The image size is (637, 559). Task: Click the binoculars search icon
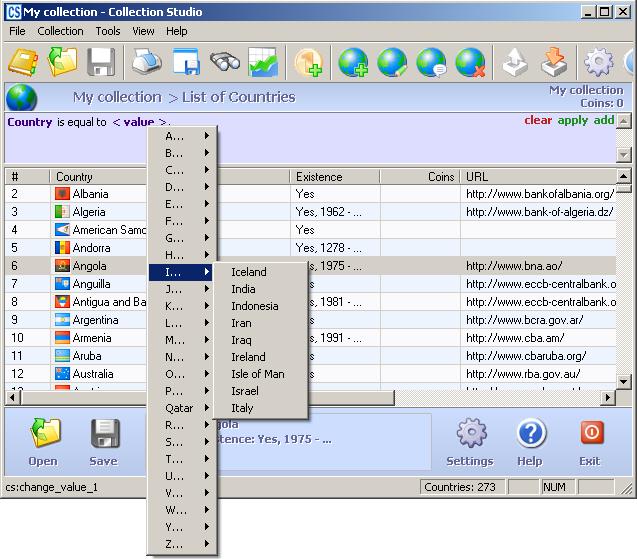(x=225, y=62)
